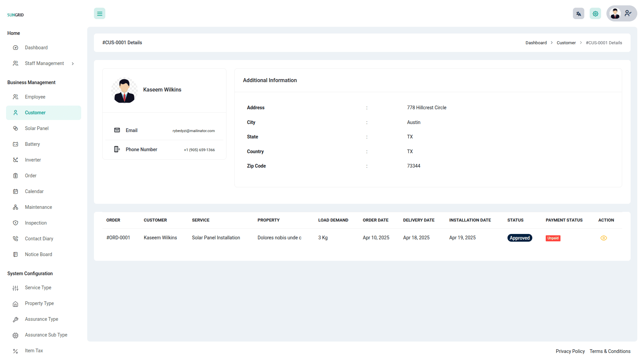Toggle the sidebar with hamburger menu button
The height and width of the screenshot is (362, 644).
[99, 13]
